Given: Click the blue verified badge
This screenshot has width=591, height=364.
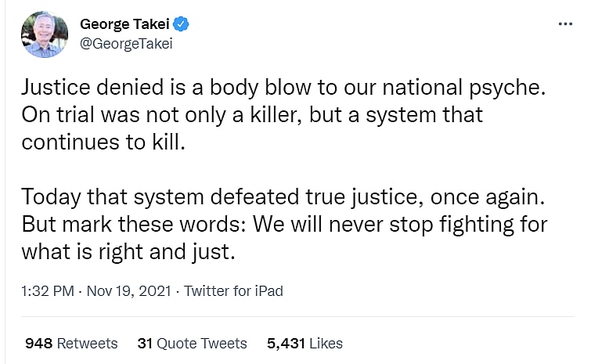Looking at the screenshot, I should (x=181, y=25).
